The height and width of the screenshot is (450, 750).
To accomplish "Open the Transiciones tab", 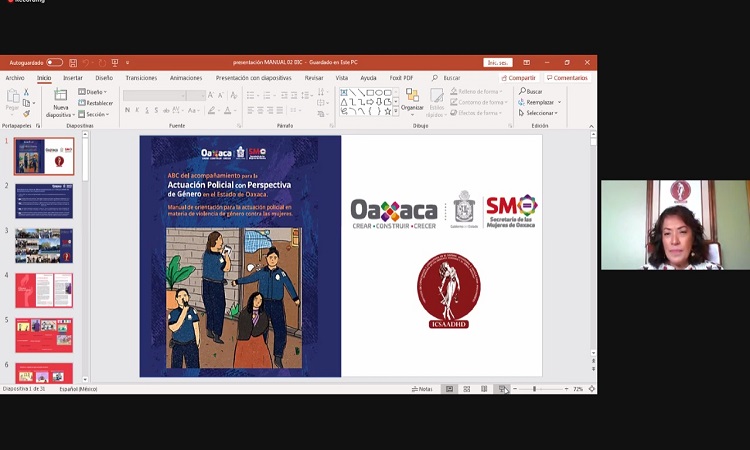I will point(141,78).
